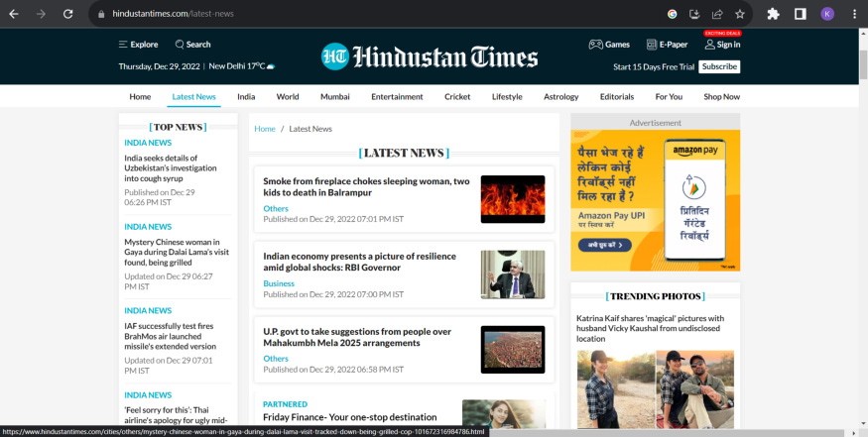Viewport: 868px width, 437px height.
Task: Open IAF BrahMos missile test story
Action: 170,336
